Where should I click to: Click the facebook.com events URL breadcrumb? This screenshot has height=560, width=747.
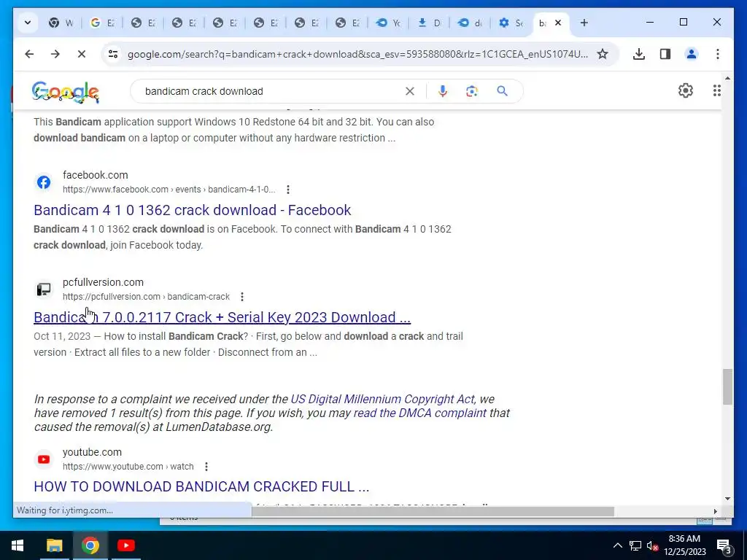[169, 190]
